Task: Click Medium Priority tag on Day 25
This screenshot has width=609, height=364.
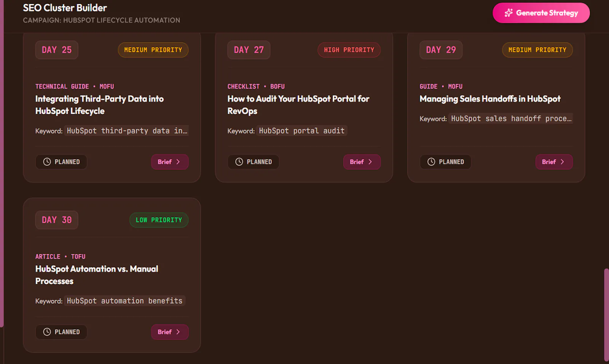Action: 153,50
